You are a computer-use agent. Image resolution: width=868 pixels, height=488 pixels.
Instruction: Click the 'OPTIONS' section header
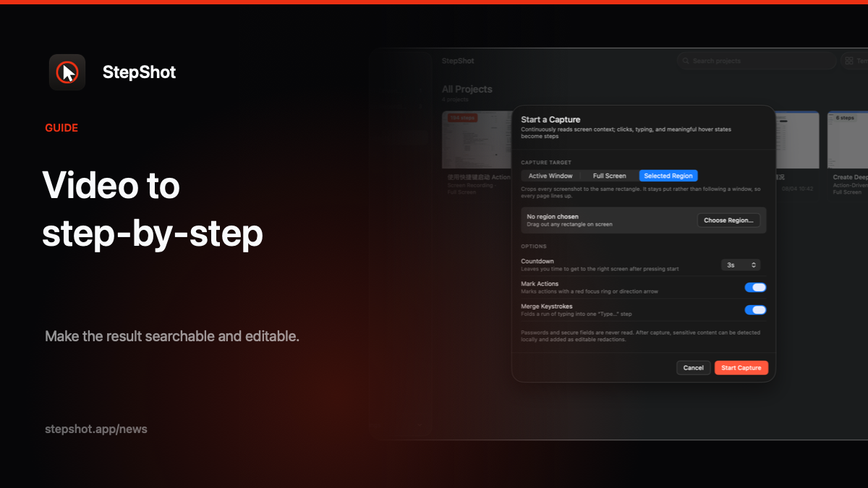click(534, 247)
